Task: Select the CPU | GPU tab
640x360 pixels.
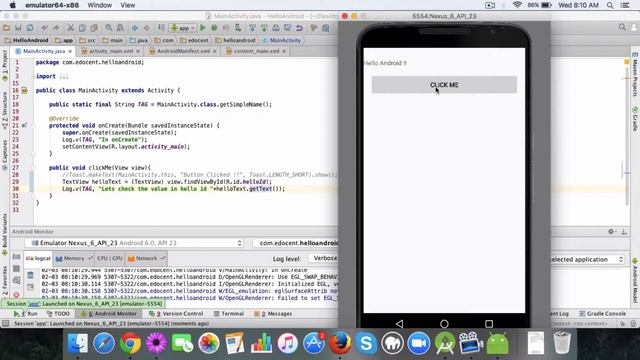Action: click(x=110, y=258)
